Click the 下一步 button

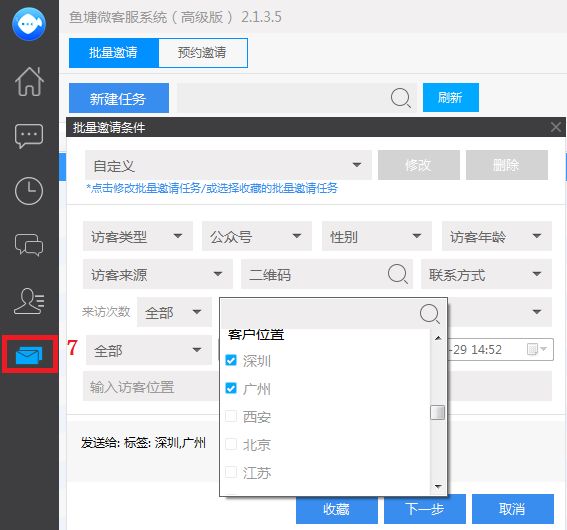click(425, 509)
